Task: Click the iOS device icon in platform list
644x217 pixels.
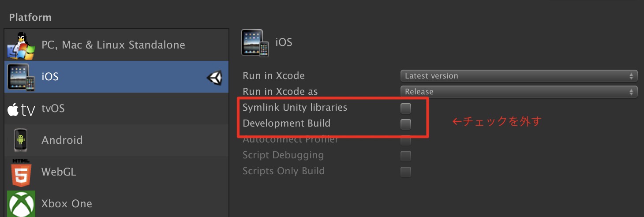Action: 21,77
